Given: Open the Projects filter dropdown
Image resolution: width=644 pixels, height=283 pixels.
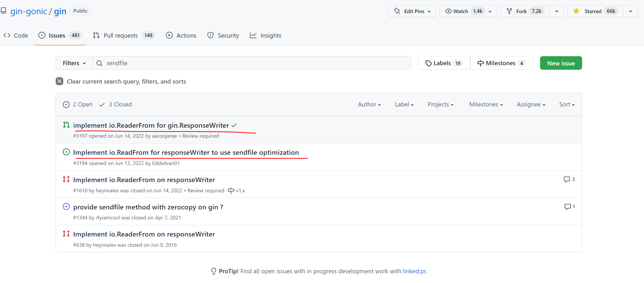Looking at the screenshot, I should (x=441, y=105).
